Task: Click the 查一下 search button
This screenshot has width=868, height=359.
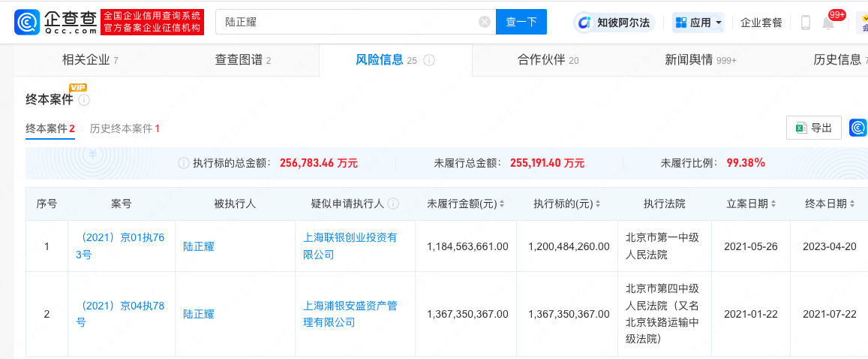Action: coord(521,22)
